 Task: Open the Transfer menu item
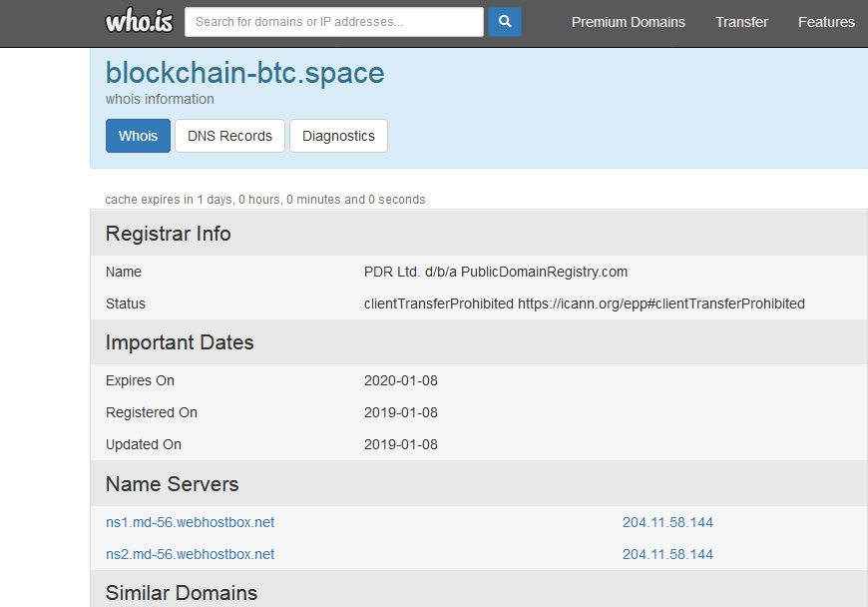[x=741, y=22]
